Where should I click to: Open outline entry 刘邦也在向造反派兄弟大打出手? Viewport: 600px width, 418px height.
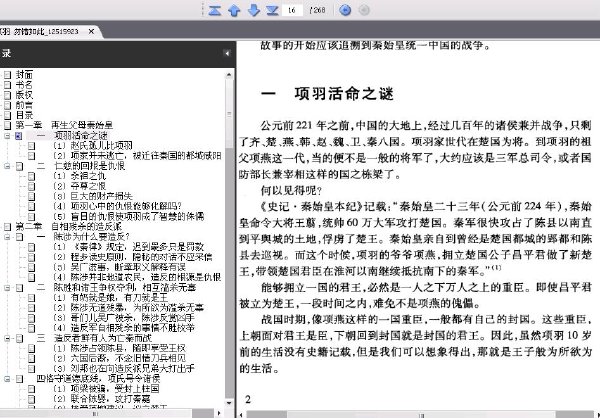pyautogui.click(x=124, y=369)
